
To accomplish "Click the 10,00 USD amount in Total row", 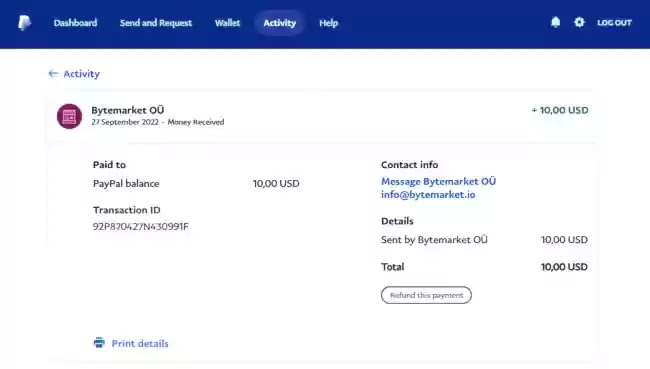I will (564, 267).
